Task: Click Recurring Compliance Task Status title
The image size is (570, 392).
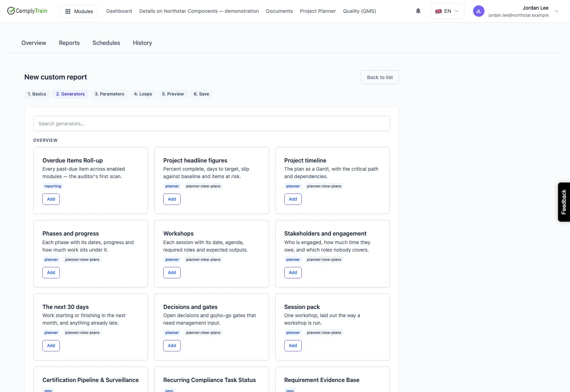Action: pyautogui.click(x=209, y=380)
